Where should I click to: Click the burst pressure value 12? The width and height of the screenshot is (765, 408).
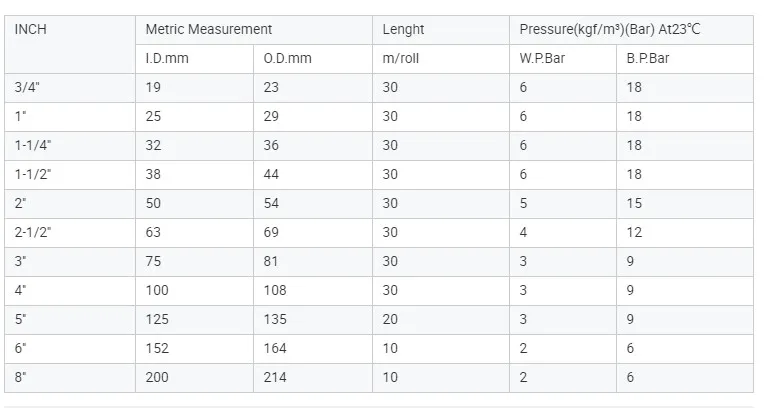(x=634, y=232)
